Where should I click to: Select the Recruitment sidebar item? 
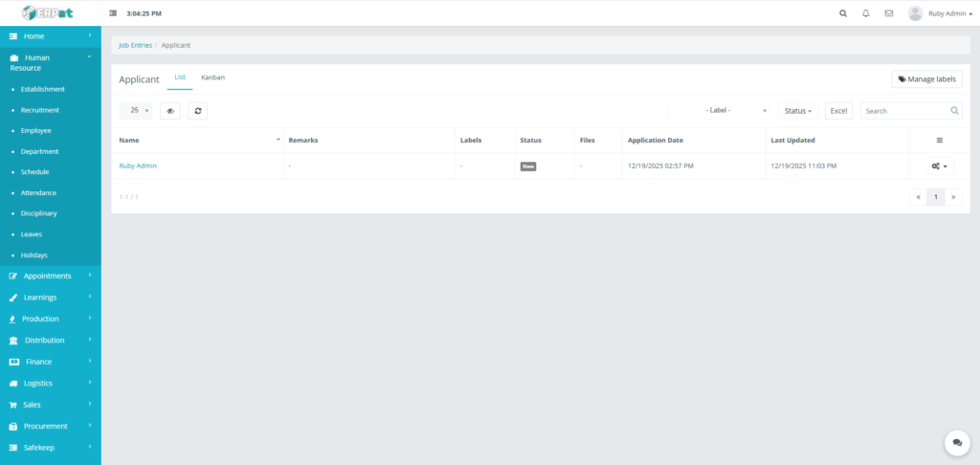(x=40, y=110)
